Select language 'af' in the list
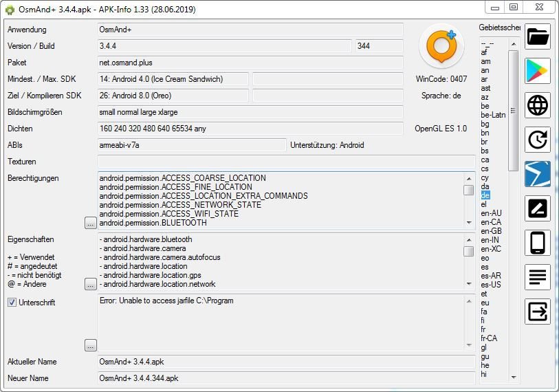This screenshot has height=392, width=559. (484, 52)
